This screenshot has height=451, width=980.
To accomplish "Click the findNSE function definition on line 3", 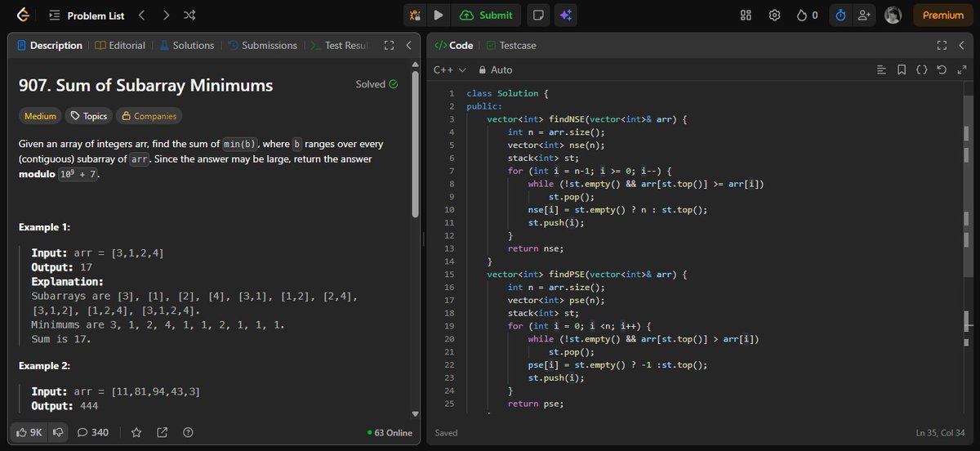I will click(x=587, y=119).
